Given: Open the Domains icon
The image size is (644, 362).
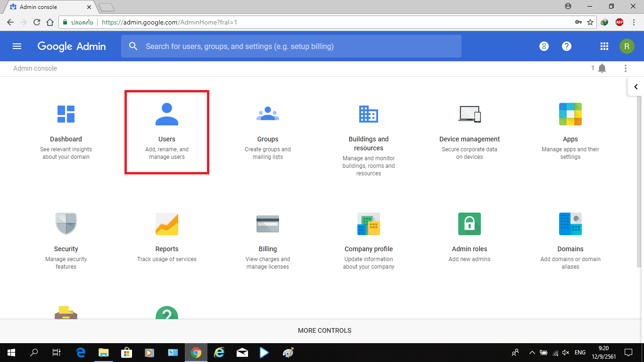Looking at the screenshot, I should 570,224.
